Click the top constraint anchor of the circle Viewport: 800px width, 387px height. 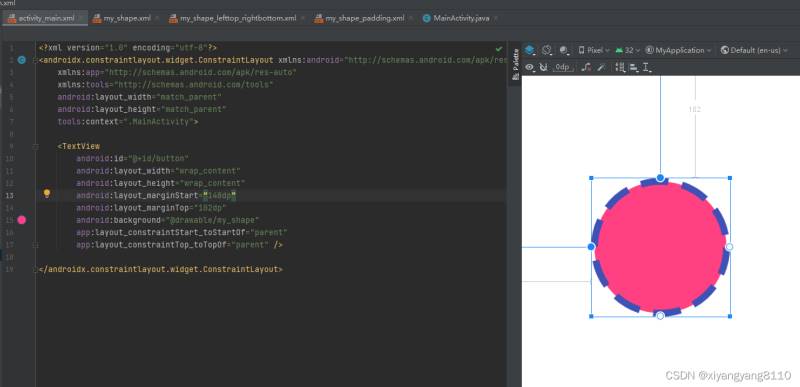tap(660, 178)
